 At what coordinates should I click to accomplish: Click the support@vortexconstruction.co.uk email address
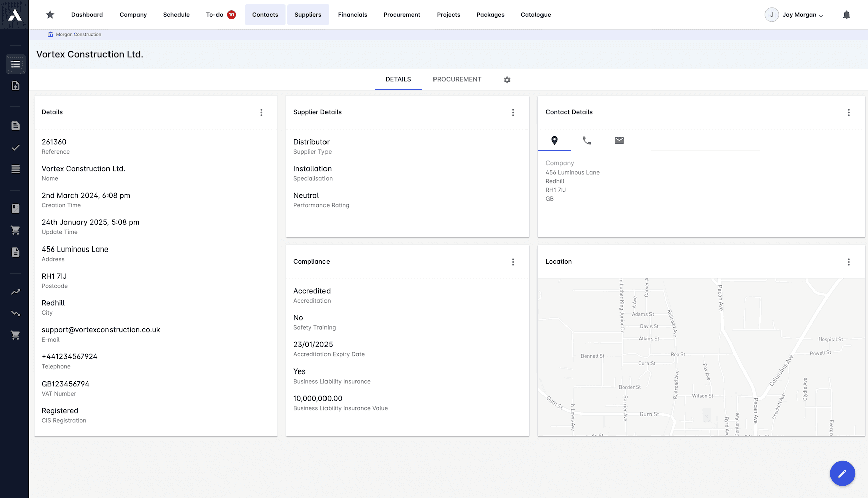[x=100, y=330]
